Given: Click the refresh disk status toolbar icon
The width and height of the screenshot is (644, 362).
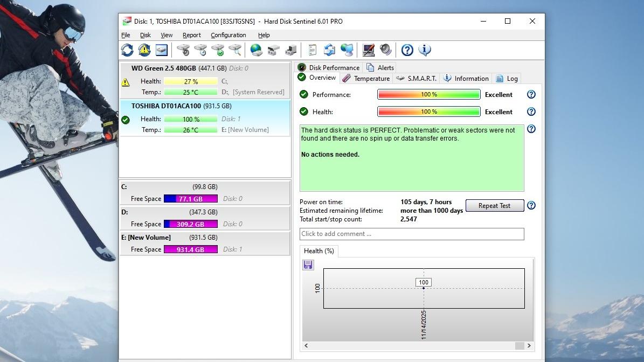Looking at the screenshot, I should 127,50.
